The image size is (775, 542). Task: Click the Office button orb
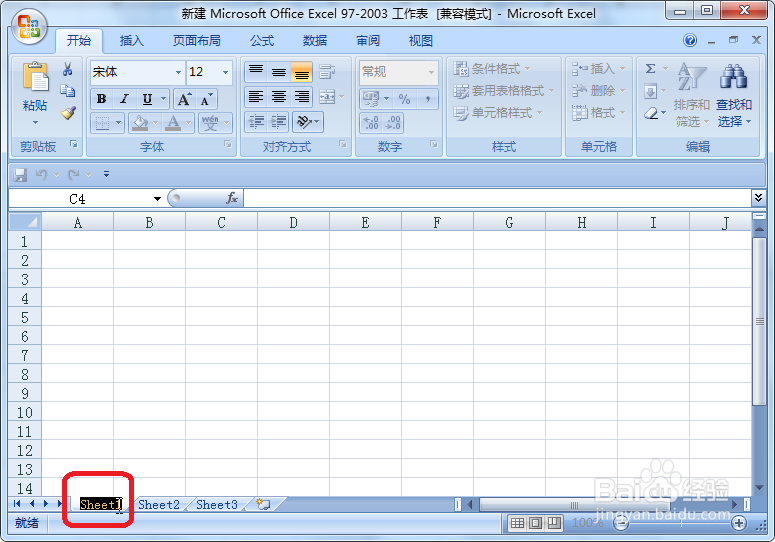pyautogui.click(x=29, y=27)
